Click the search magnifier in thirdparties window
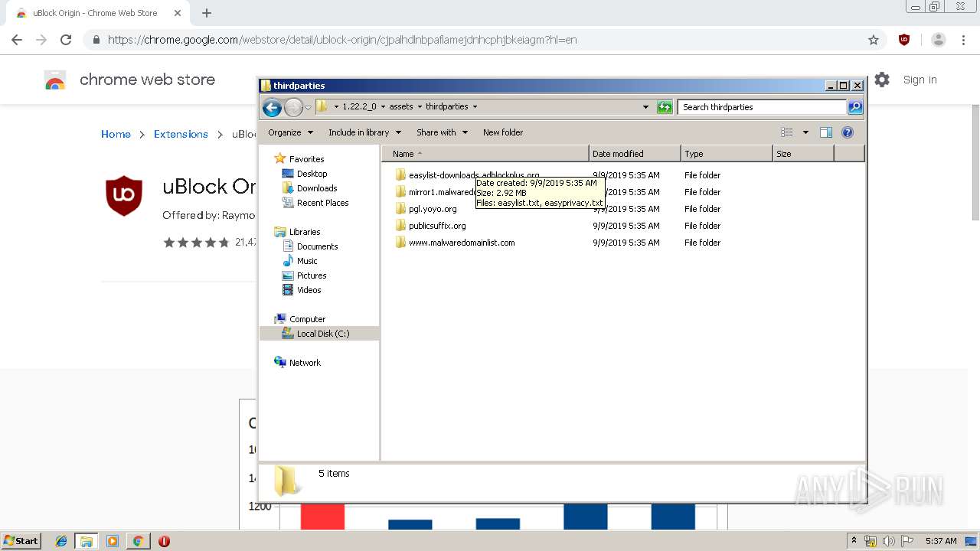This screenshot has height=551, width=980. (x=855, y=107)
